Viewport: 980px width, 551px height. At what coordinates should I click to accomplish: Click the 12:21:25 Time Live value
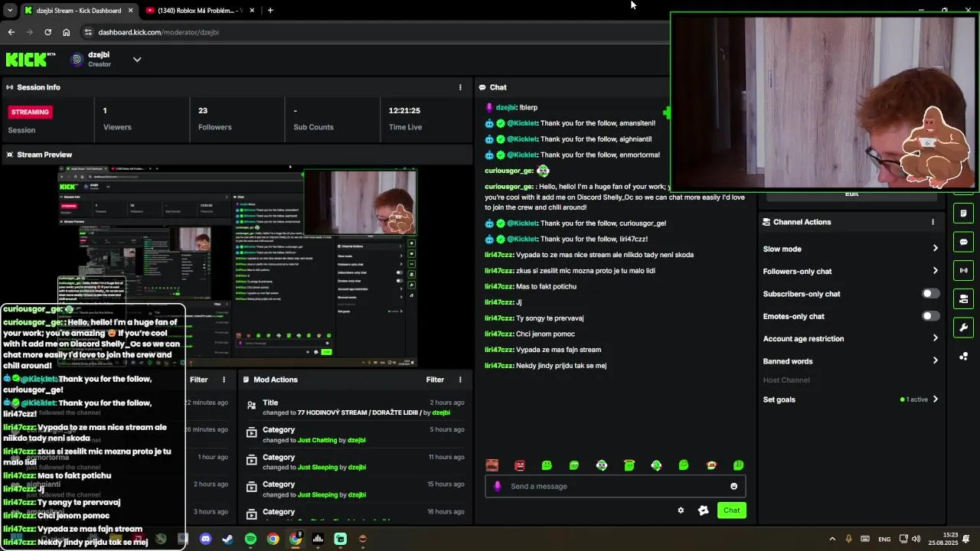click(x=404, y=110)
